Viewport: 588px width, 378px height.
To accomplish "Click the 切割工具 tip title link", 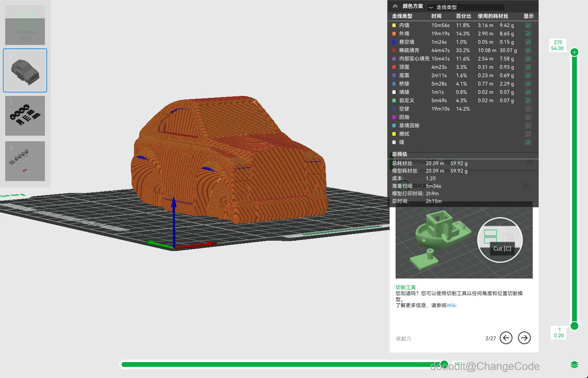I will coord(406,287).
